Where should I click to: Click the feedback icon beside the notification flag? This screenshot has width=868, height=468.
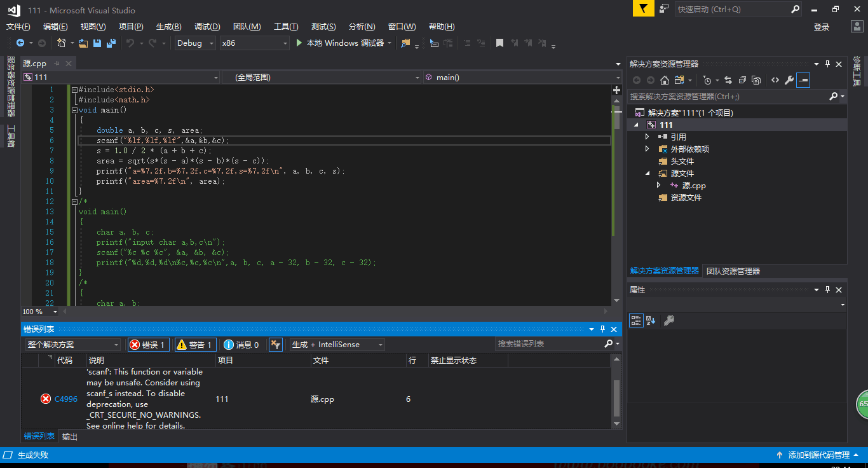pyautogui.click(x=663, y=9)
